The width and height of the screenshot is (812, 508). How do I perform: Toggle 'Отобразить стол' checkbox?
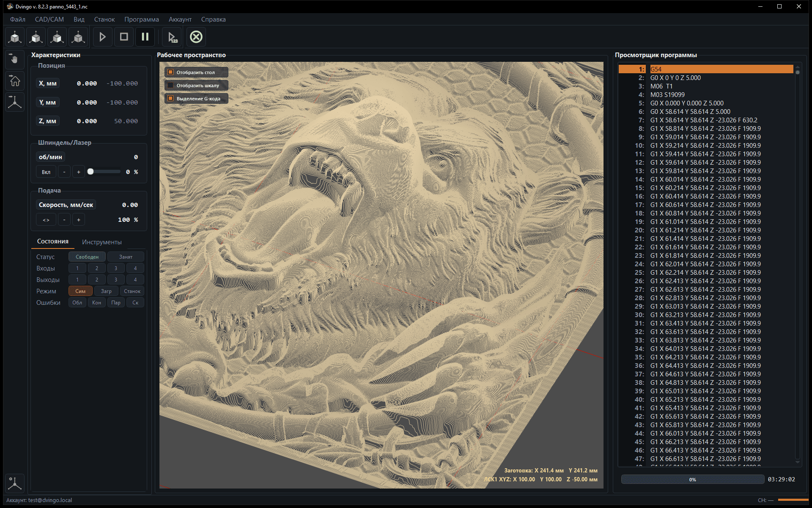170,72
